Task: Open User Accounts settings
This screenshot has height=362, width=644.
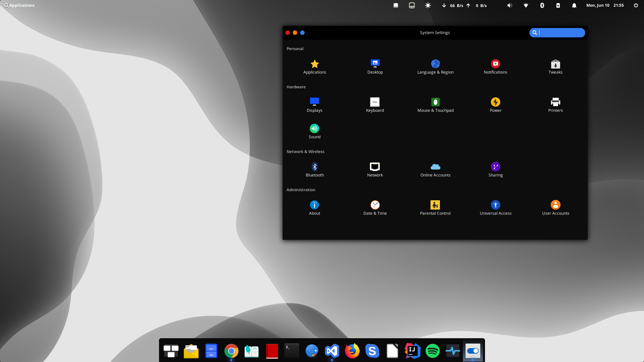Action: (x=555, y=208)
